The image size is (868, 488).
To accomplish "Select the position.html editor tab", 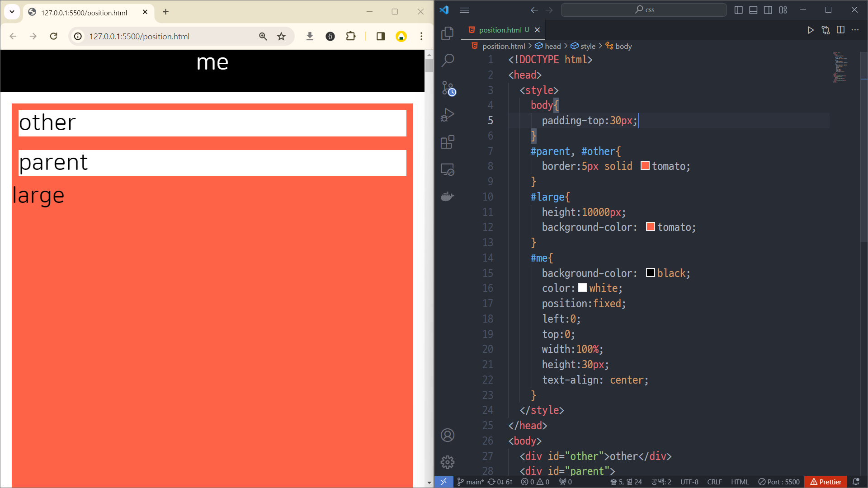I will pyautogui.click(x=500, y=30).
